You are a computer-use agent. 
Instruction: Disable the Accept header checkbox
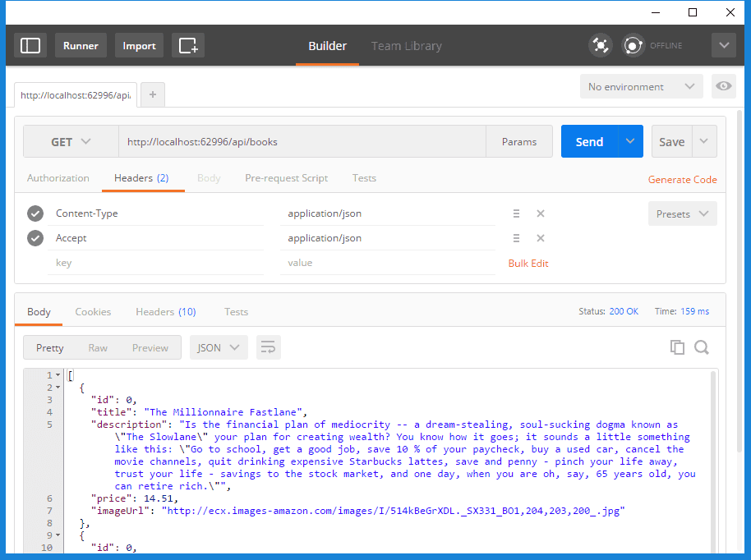35,238
